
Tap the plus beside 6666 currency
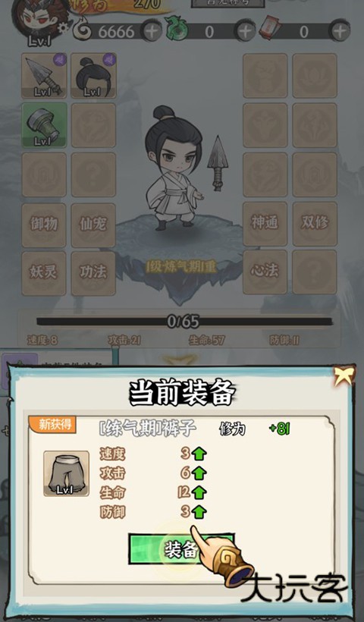point(152,32)
